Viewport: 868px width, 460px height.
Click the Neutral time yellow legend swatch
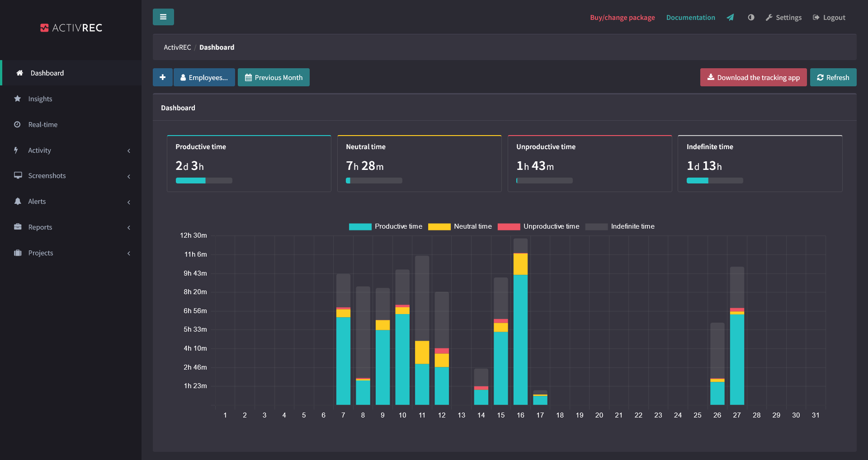tap(439, 227)
